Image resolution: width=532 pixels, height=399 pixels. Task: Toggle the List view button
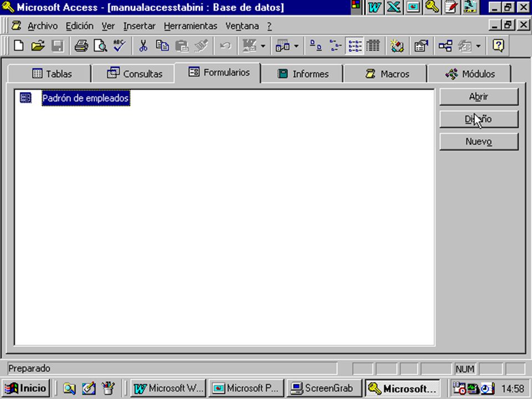tap(355, 45)
